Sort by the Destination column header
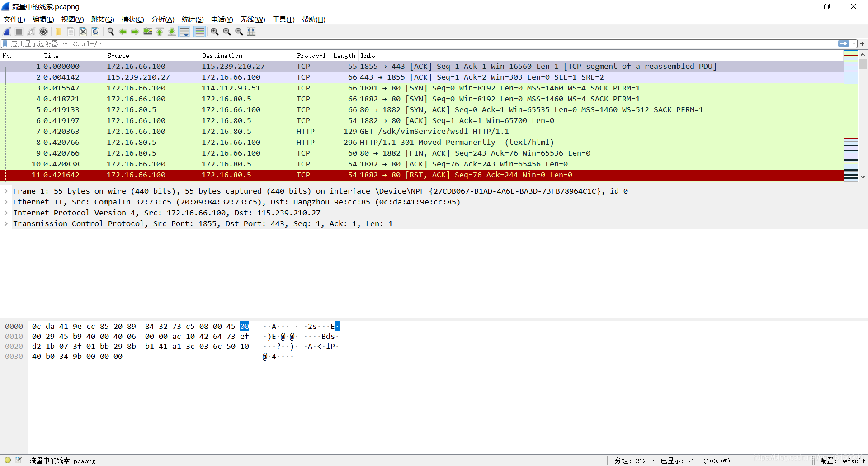Screen dimensions: 868x466 247,56
